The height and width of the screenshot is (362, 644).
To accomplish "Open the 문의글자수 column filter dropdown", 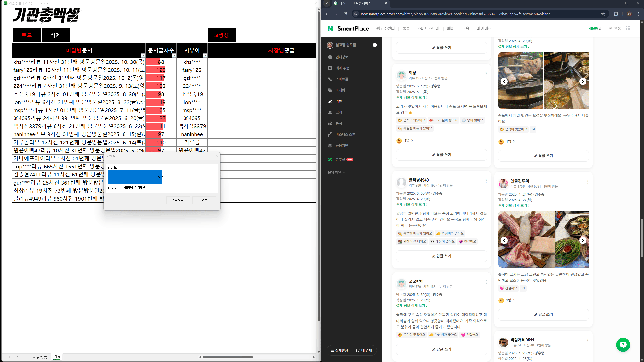I will coord(174,55).
